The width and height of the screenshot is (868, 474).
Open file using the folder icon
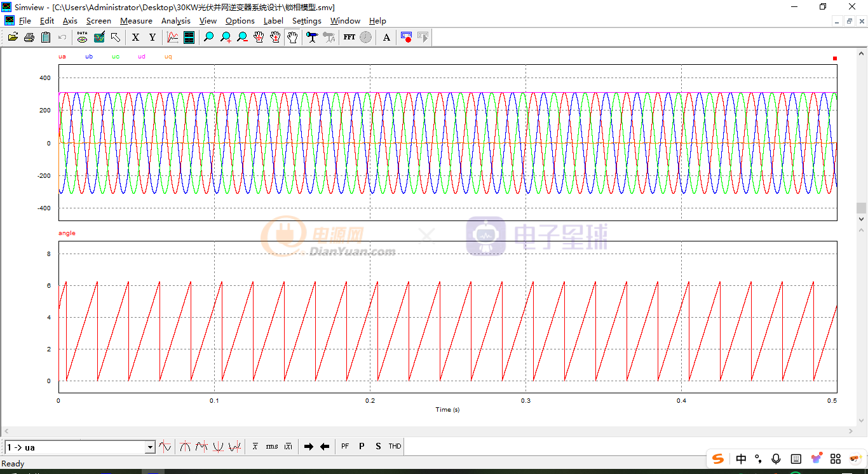pyautogui.click(x=13, y=37)
